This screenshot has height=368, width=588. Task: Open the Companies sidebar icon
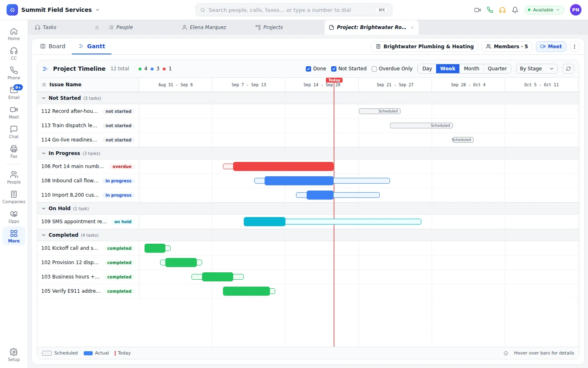pyautogui.click(x=14, y=197)
